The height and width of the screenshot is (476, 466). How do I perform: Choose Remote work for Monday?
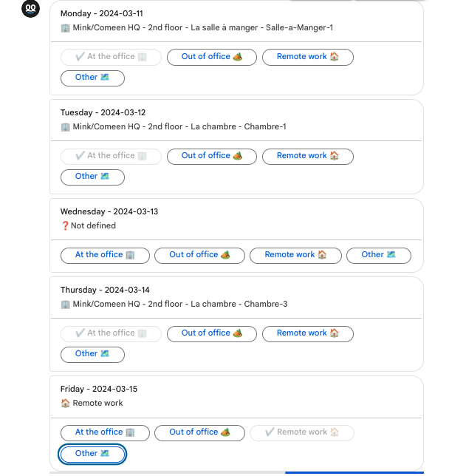coord(308,57)
